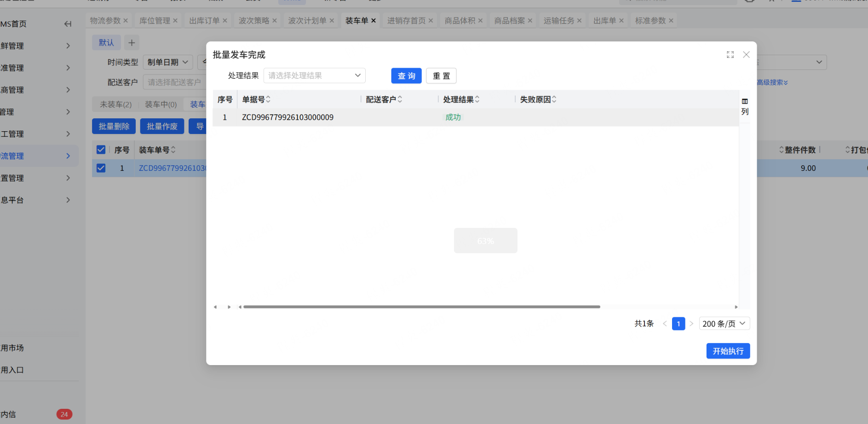Screen dimensions: 868x424
Task: Close the 批量发车完成 dialog
Action: coord(746,55)
